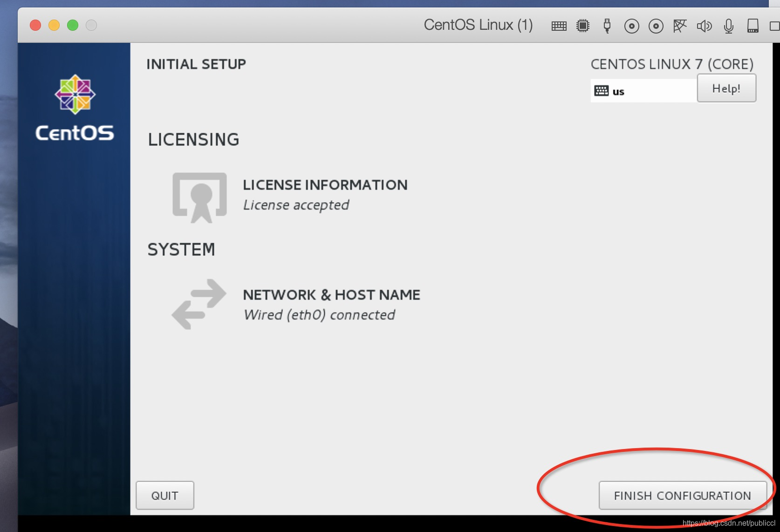Click the disc icon beside the network icon
The width and height of the screenshot is (780, 532).
point(656,26)
